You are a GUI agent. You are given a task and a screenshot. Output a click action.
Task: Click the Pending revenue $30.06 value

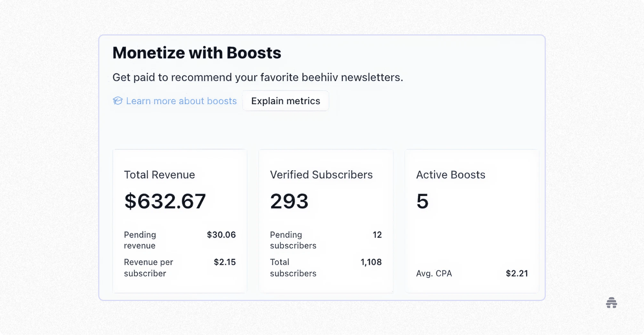221,235
